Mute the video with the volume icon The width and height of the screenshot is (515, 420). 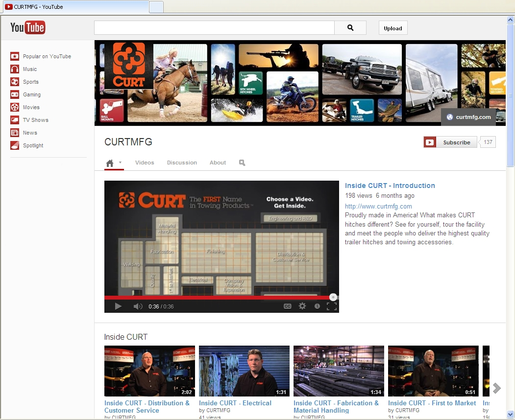(x=138, y=305)
